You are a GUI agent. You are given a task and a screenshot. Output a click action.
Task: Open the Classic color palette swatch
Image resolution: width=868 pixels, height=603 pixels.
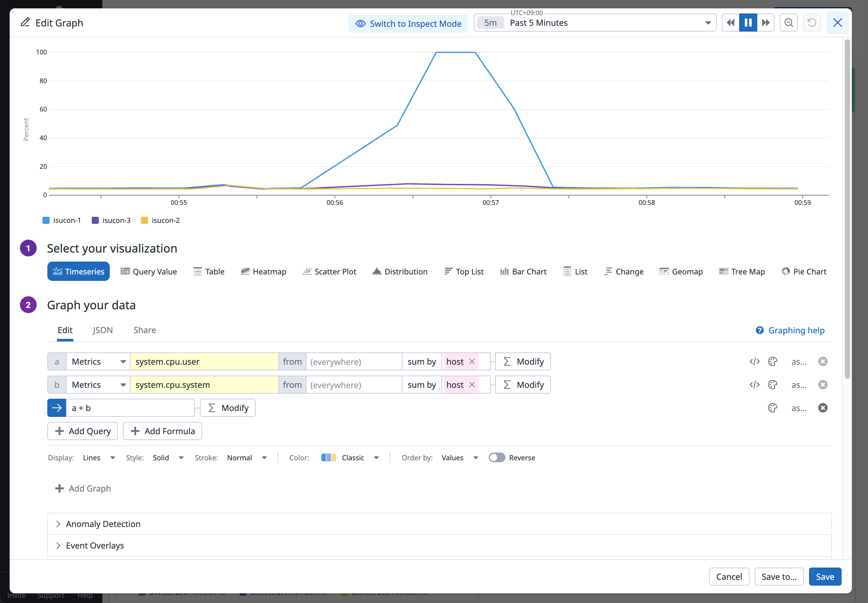tap(328, 457)
